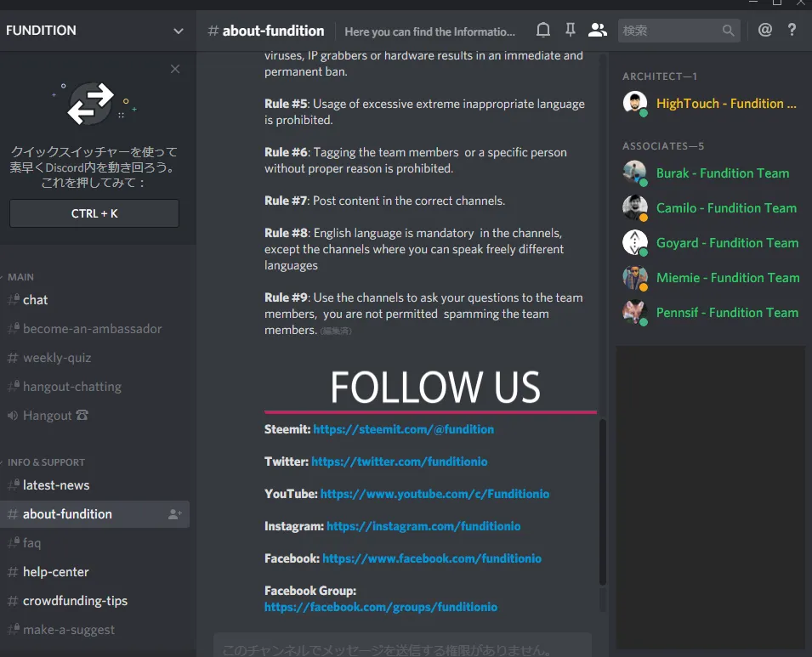Click the channel topic description text
Viewport: 812px width, 657px height.
click(430, 31)
